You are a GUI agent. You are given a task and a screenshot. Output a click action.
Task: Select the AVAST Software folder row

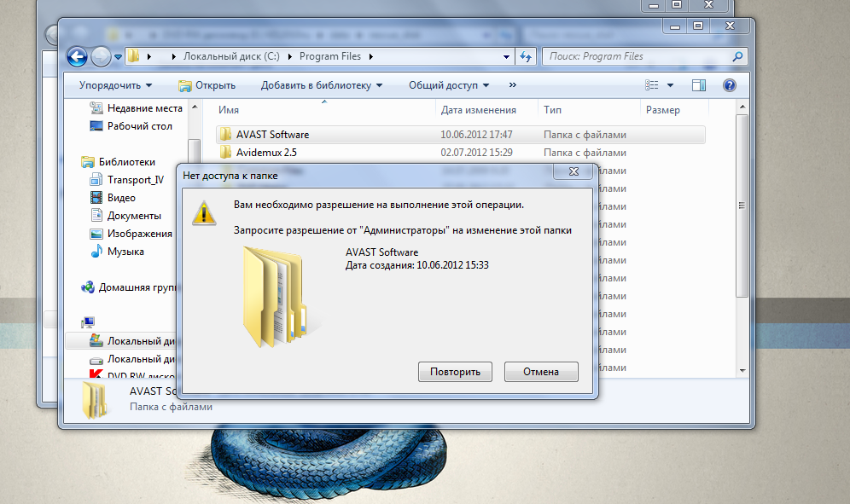tap(461, 135)
